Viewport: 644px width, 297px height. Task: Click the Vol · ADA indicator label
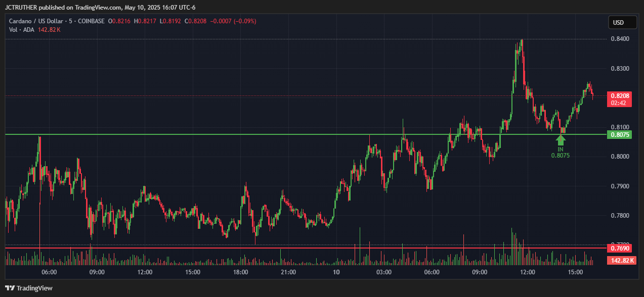pos(22,30)
